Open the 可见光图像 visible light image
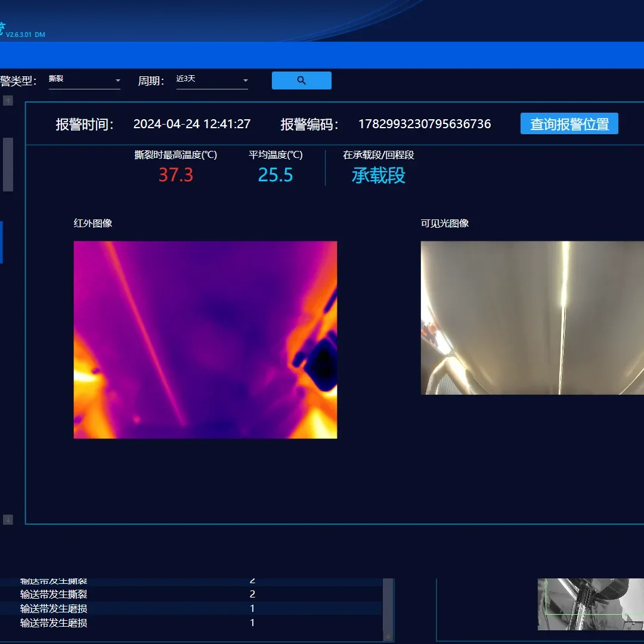 point(532,318)
